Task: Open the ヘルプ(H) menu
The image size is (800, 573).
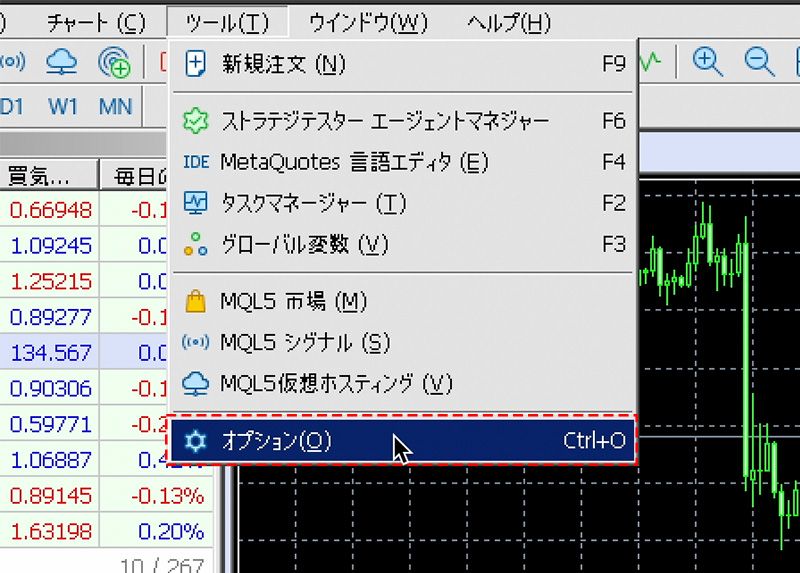Action: [x=509, y=22]
